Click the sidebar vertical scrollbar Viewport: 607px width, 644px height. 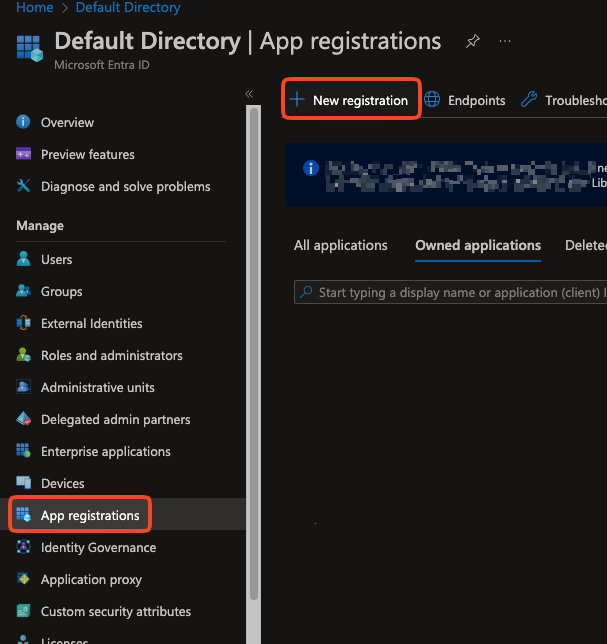(253, 353)
